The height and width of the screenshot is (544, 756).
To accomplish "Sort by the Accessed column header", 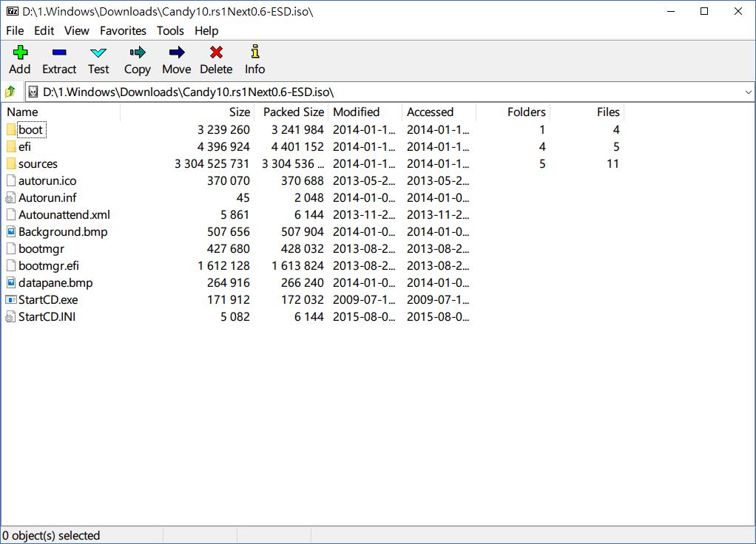I will tap(439, 112).
